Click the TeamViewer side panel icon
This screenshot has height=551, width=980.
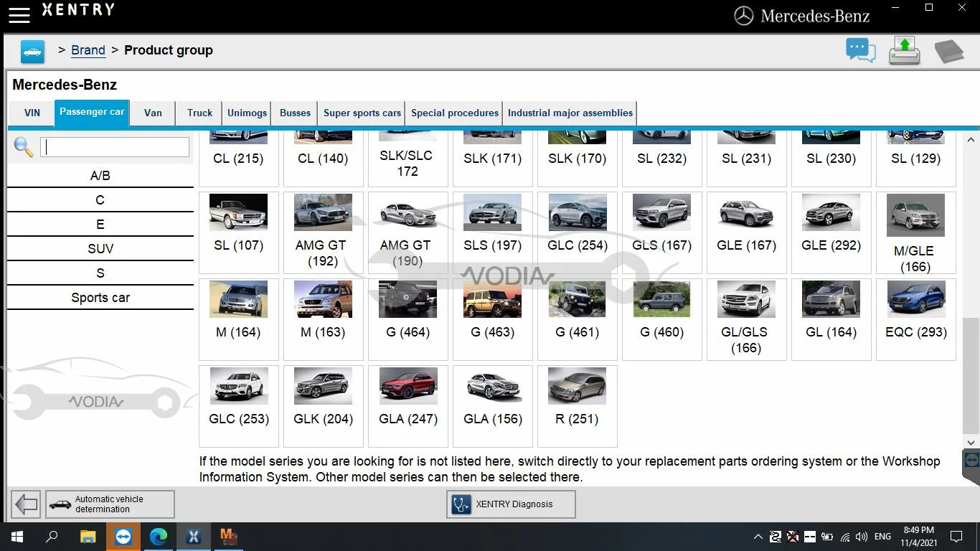(x=971, y=460)
